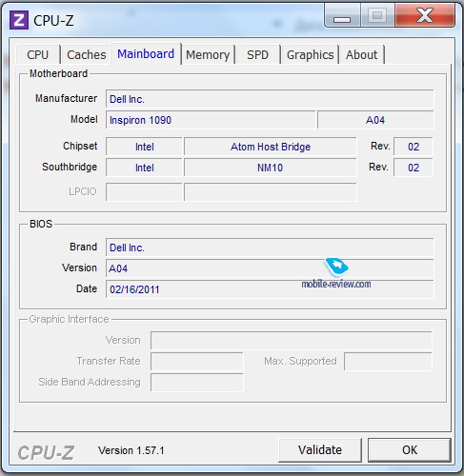The image size is (464, 476).
Task: Click the CPU-Z logo at bottom left
Action: [46, 452]
